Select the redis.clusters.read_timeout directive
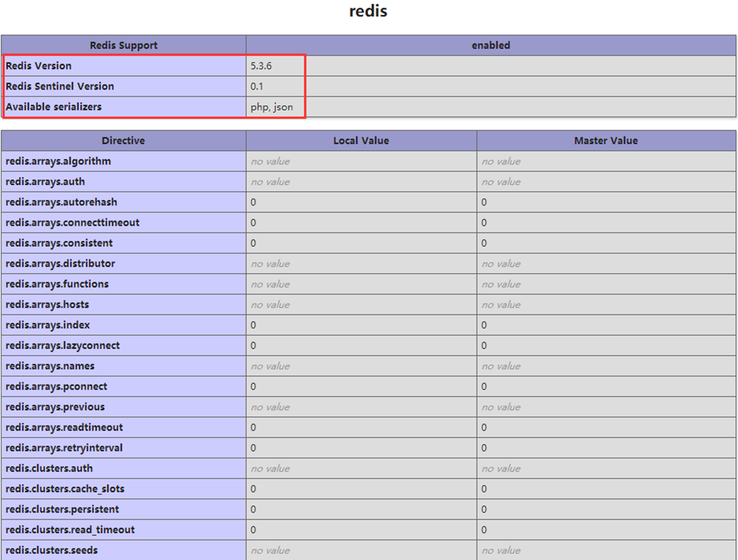 (70, 529)
